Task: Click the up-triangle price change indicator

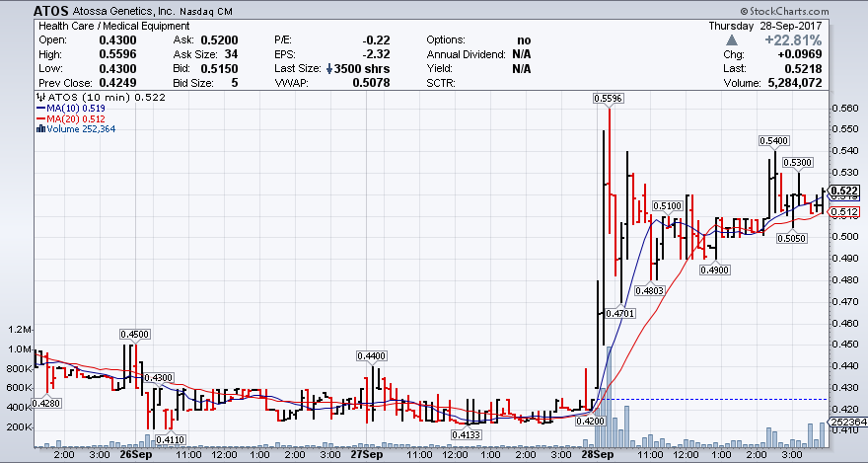Action: (x=732, y=40)
